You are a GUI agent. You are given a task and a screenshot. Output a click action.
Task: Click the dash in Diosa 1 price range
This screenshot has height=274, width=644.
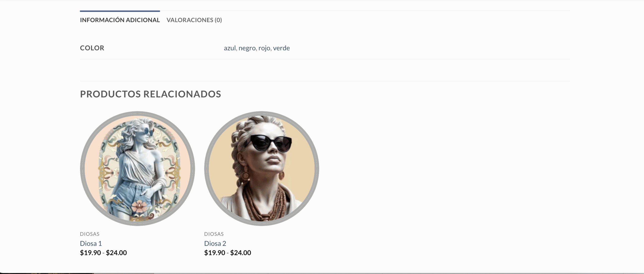(103, 253)
